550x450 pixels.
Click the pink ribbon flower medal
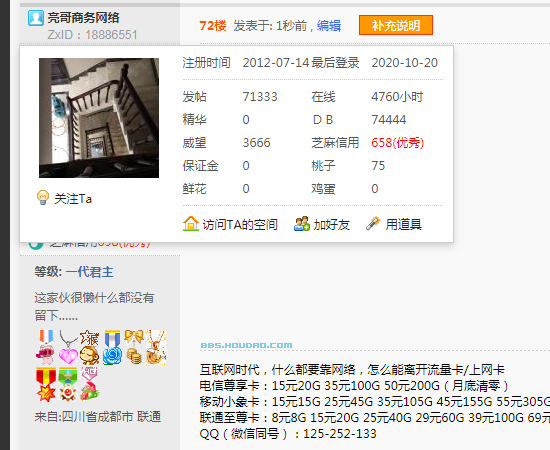click(x=90, y=384)
